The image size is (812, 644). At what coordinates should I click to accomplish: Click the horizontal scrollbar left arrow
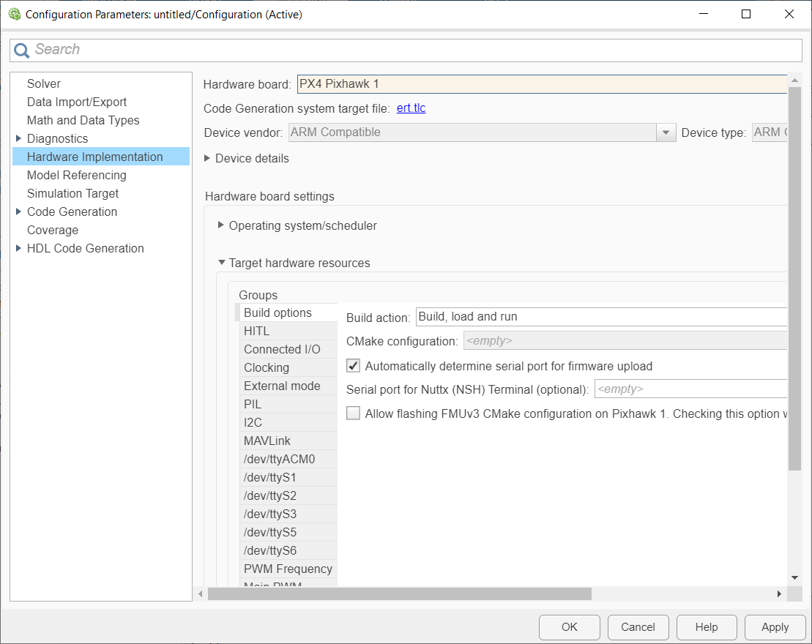pos(201,594)
